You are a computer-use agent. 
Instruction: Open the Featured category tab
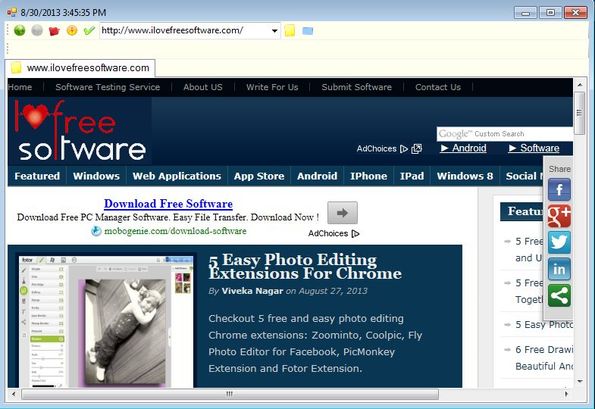[x=37, y=176]
